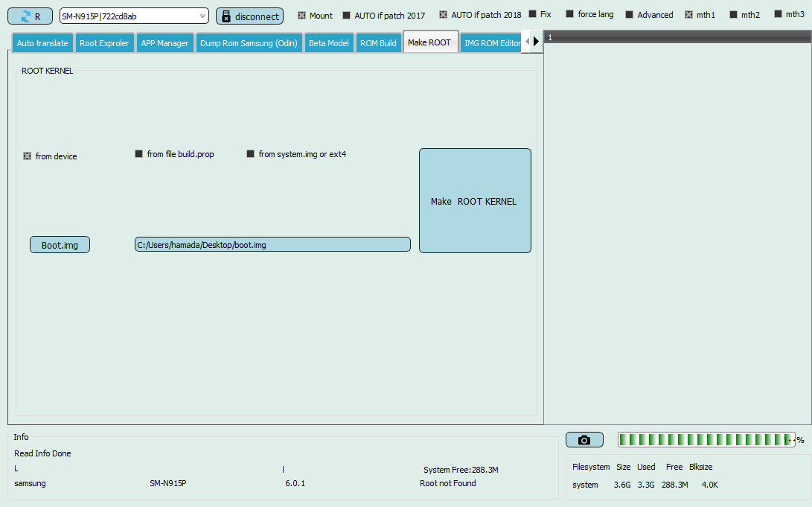Open Dump Rom Samsung (Odin) tab

pyautogui.click(x=249, y=43)
